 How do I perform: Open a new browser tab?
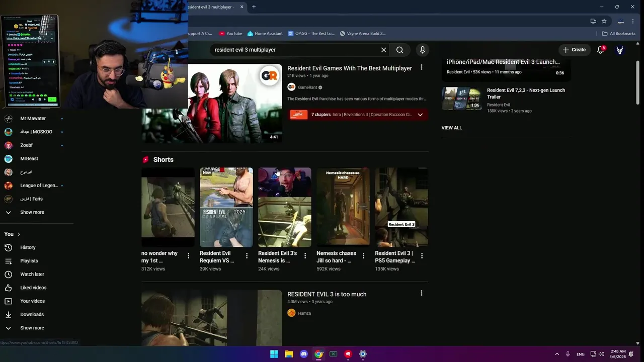tap(254, 7)
